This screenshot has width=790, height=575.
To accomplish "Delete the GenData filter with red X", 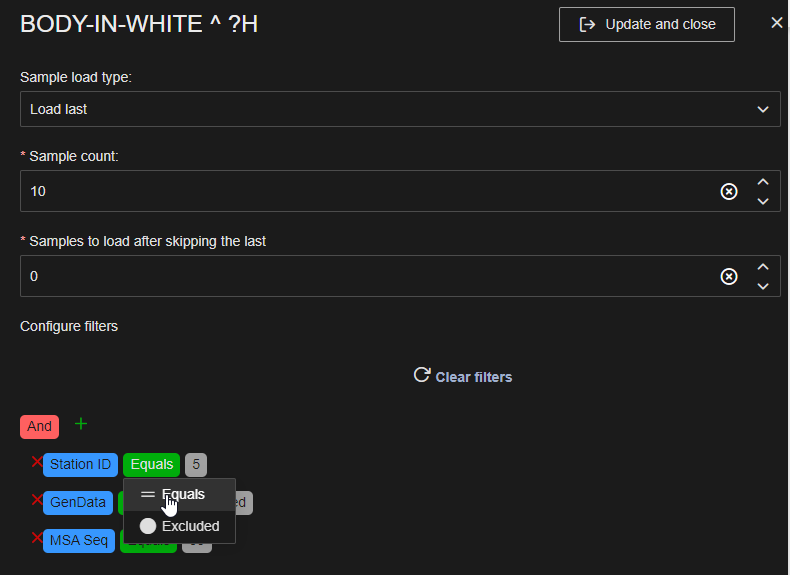I will point(37,500).
